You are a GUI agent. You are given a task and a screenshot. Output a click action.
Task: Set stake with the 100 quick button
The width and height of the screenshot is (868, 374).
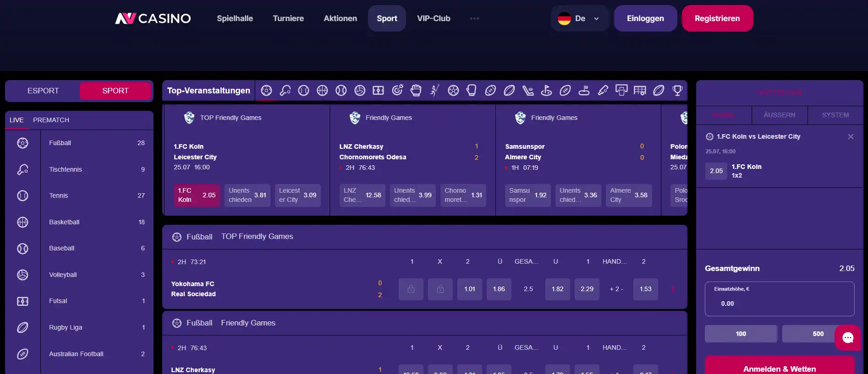(x=741, y=334)
